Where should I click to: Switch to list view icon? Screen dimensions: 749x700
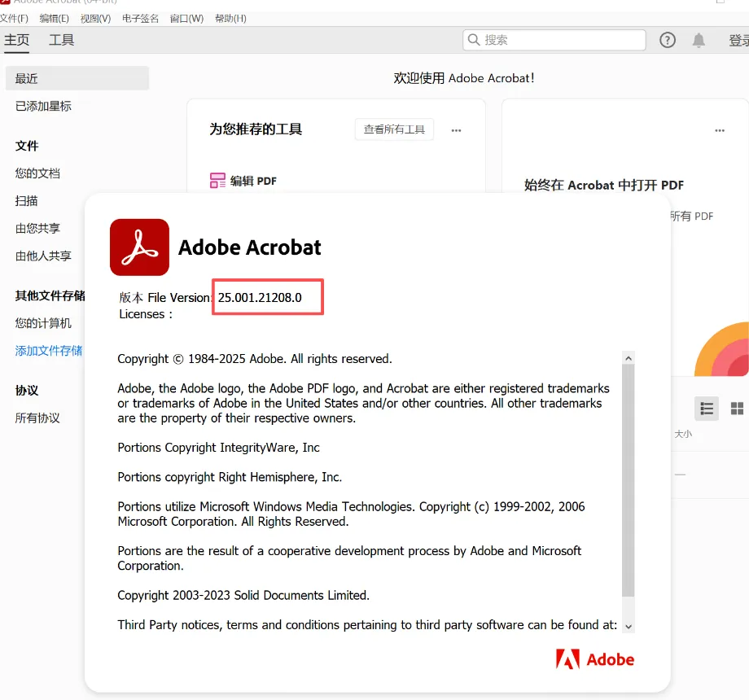click(x=707, y=409)
